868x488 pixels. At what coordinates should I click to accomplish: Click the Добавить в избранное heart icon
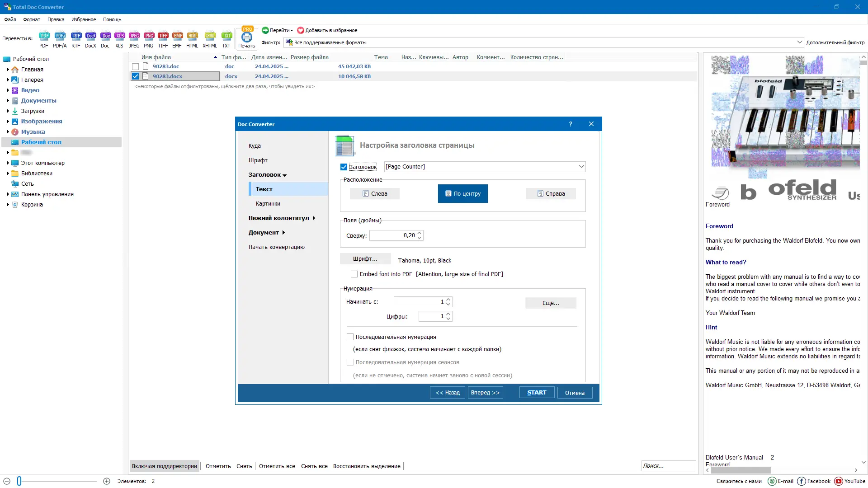pos(301,30)
